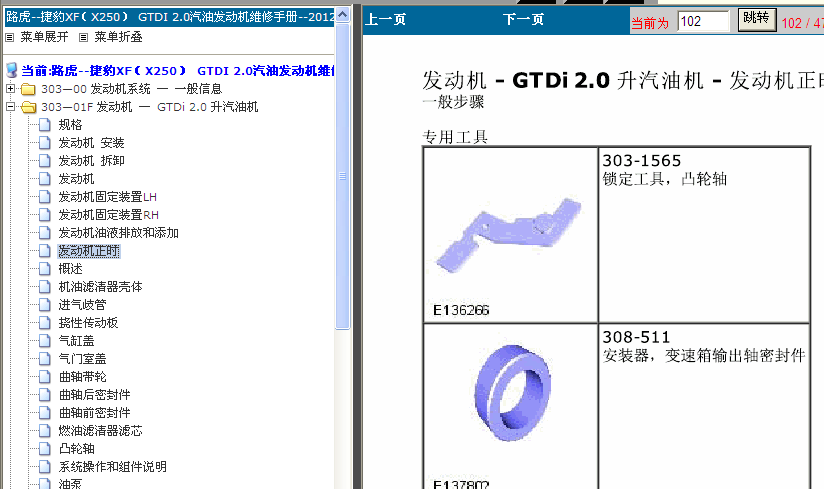
Task: Select the 303-01F 发动机 GTDi 2.0 folder label
Action: tap(150, 107)
